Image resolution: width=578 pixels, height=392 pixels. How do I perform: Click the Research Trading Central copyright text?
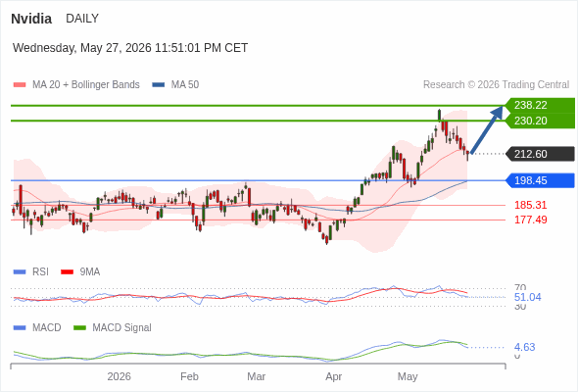(x=496, y=85)
